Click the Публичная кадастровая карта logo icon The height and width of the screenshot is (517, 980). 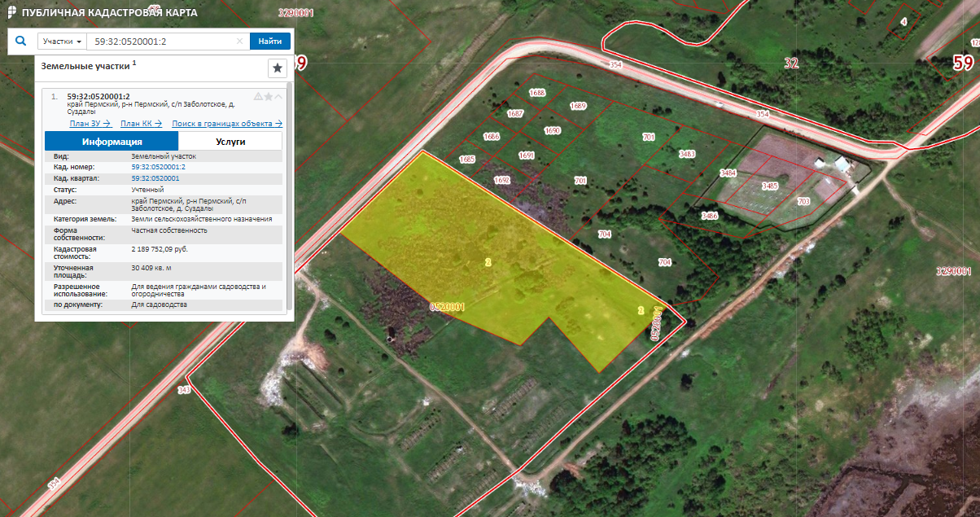[10, 14]
